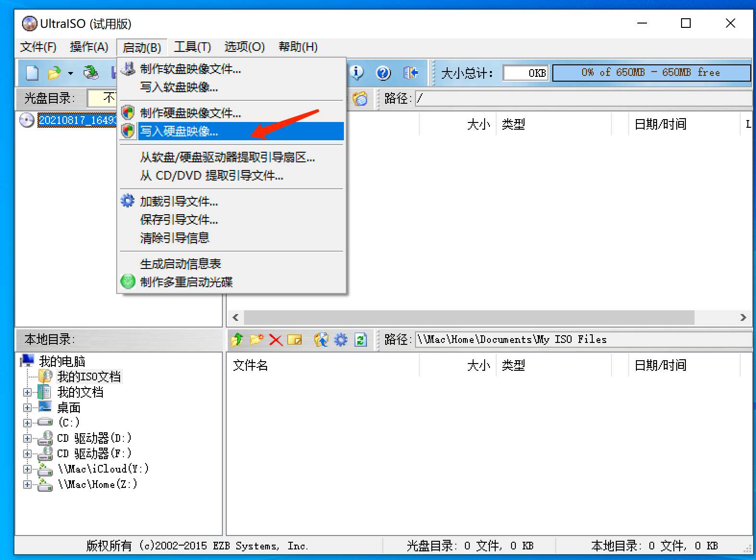This screenshot has height=560, width=756.
Task: Click the Open CD/DVD toolbar icon
Action: pyautogui.click(x=91, y=73)
